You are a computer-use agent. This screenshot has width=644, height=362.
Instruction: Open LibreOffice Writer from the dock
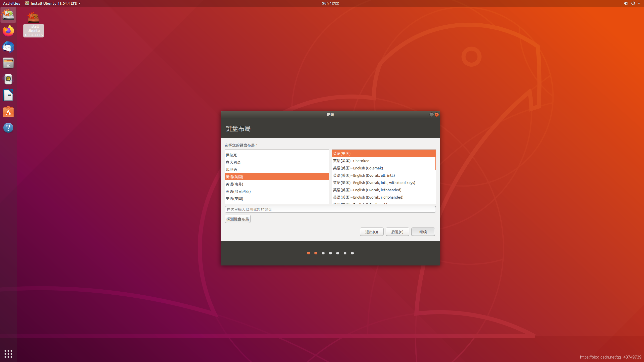(x=8, y=96)
